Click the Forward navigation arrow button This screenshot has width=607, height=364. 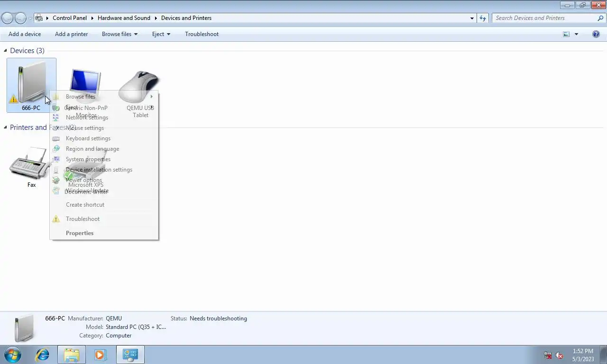click(x=20, y=18)
